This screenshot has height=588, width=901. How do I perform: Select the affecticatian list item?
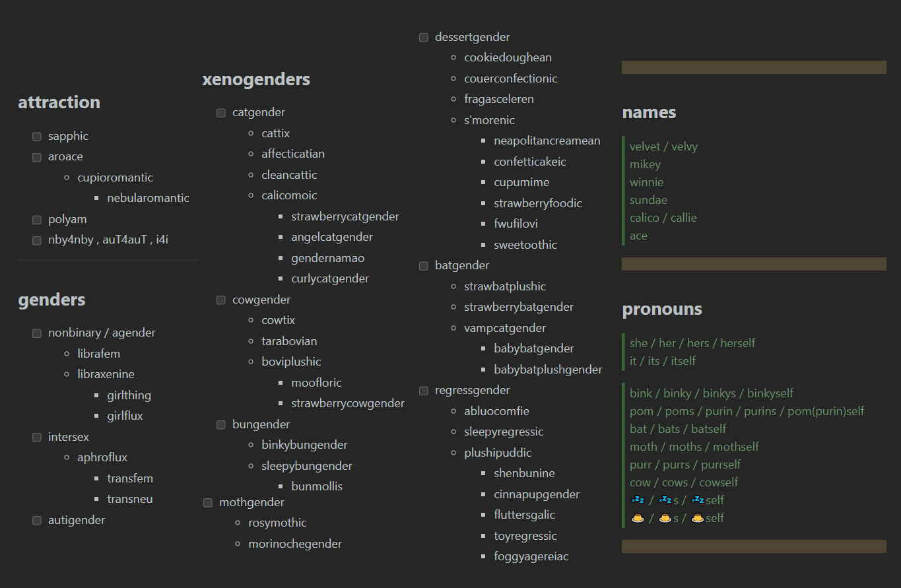pyautogui.click(x=293, y=154)
